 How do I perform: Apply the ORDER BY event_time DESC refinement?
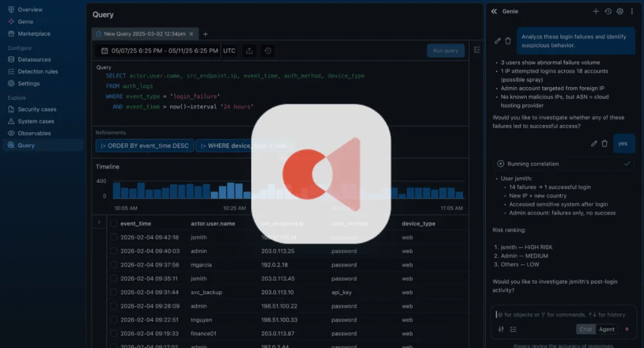[x=144, y=146]
